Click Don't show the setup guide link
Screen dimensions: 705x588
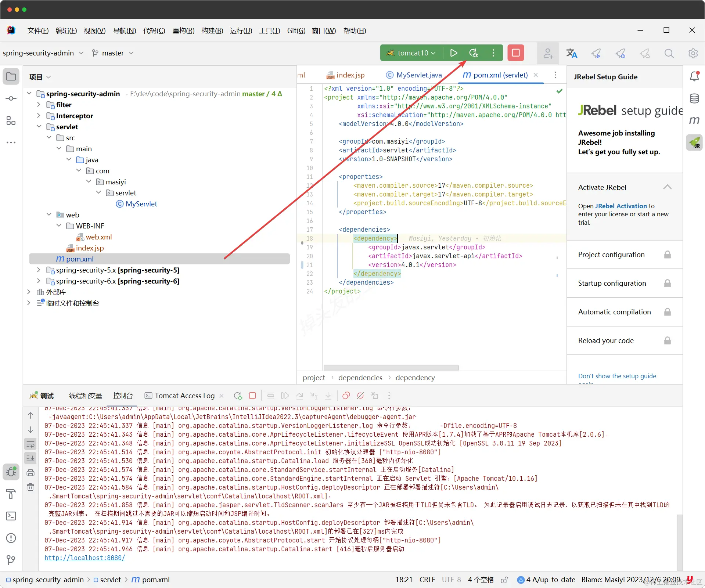click(617, 376)
